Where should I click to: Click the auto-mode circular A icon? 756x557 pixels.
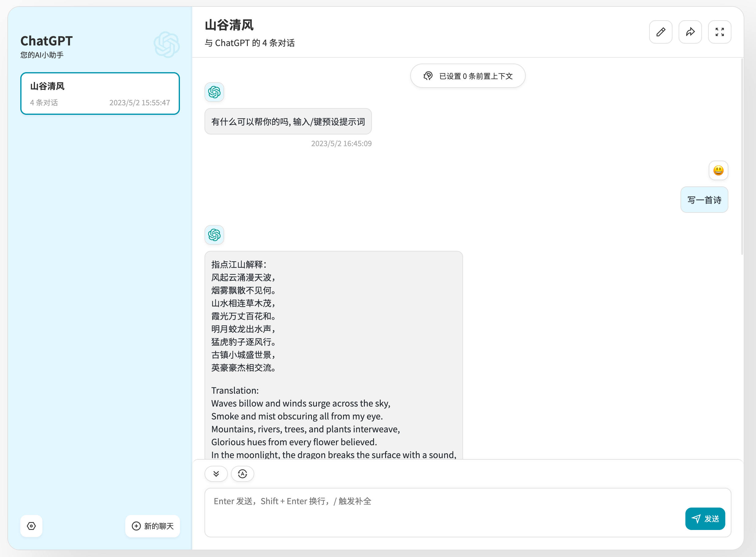pos(243,474)
